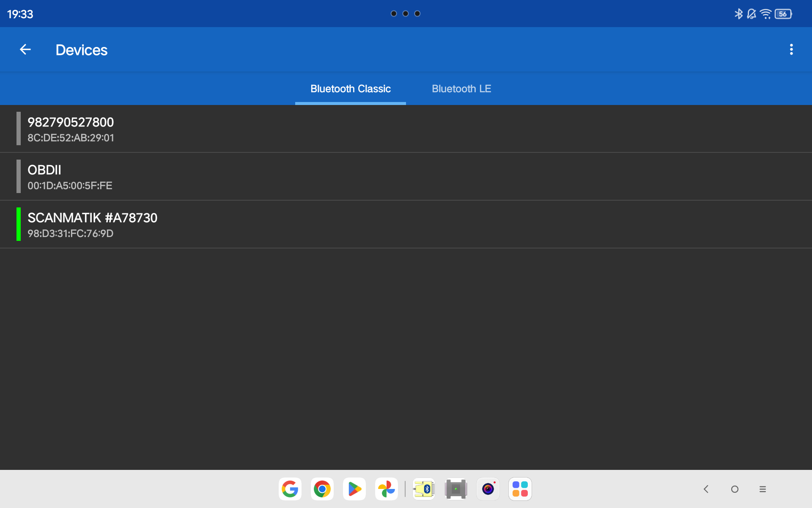Open Play Store from the dock

pos(354,489)
